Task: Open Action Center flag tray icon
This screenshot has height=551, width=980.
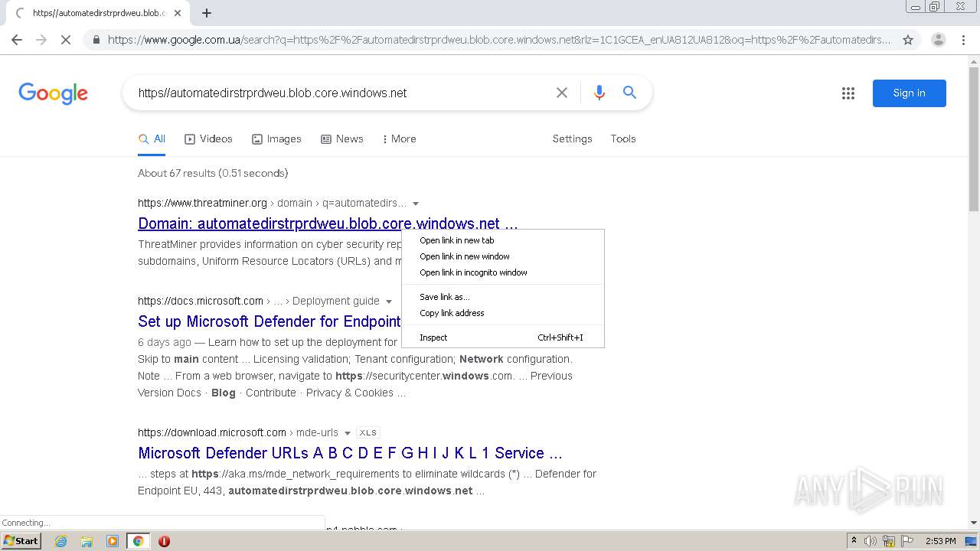Action: (906, 541)
